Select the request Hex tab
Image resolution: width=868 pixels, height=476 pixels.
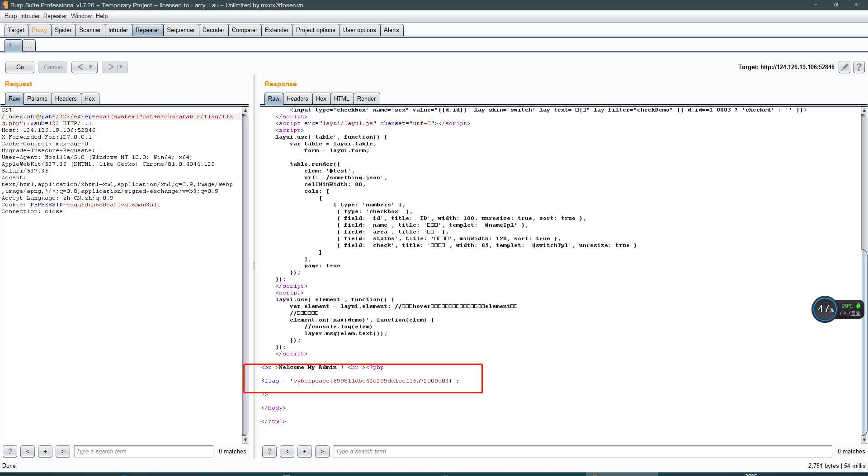click(x=90, y=98)
